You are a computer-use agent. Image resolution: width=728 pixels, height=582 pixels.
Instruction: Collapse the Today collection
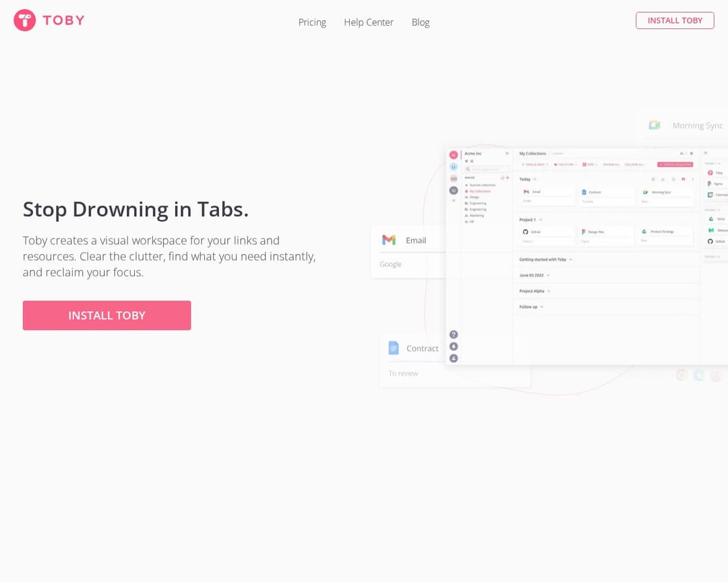click(x=535, y=179)
